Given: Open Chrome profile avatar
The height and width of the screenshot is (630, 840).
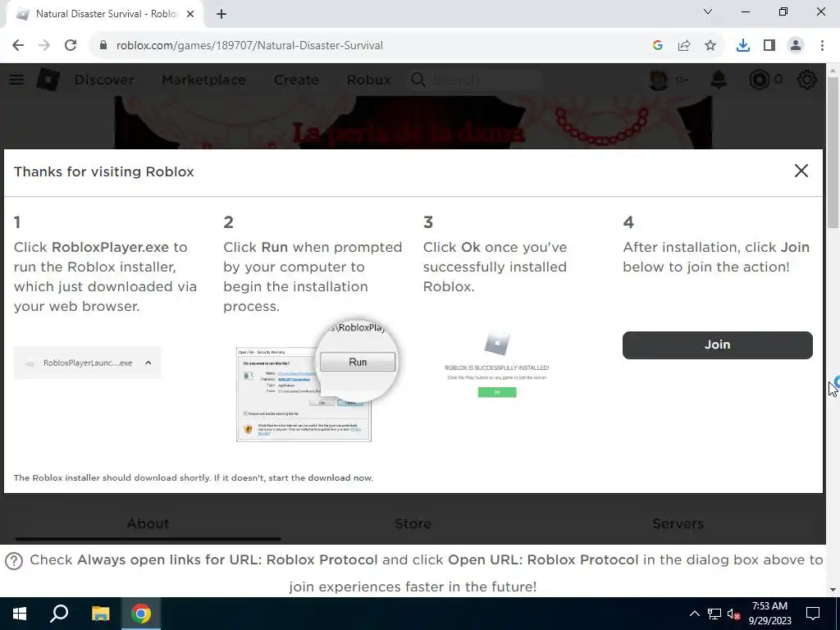Looking at the screenshot, I should (x=796, y=46).
